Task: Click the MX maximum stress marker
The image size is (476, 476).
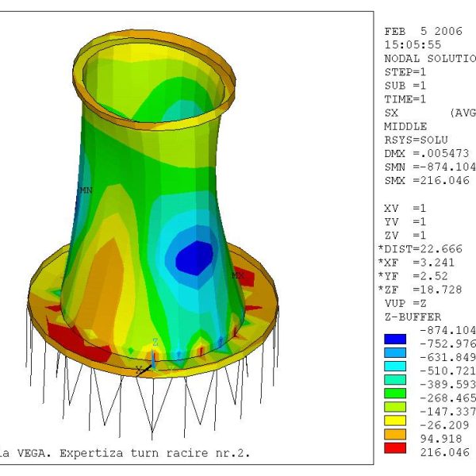Action: point(237,275)
